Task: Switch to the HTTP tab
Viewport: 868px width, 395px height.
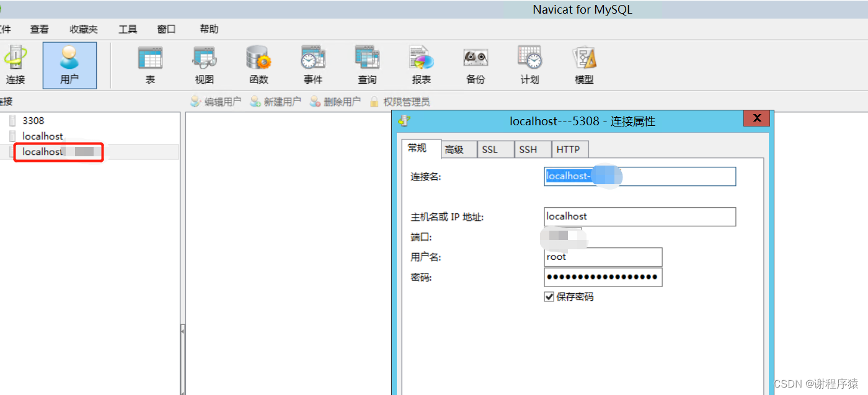Action: click(569, 149)
